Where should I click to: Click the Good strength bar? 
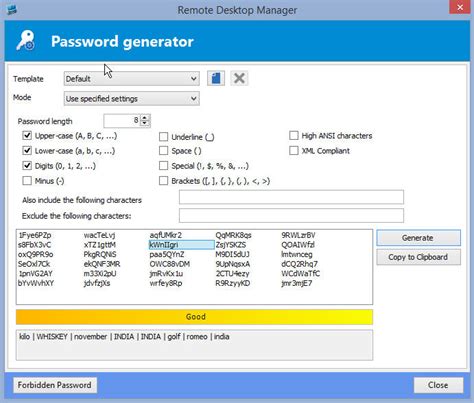[x=194, y=317]
